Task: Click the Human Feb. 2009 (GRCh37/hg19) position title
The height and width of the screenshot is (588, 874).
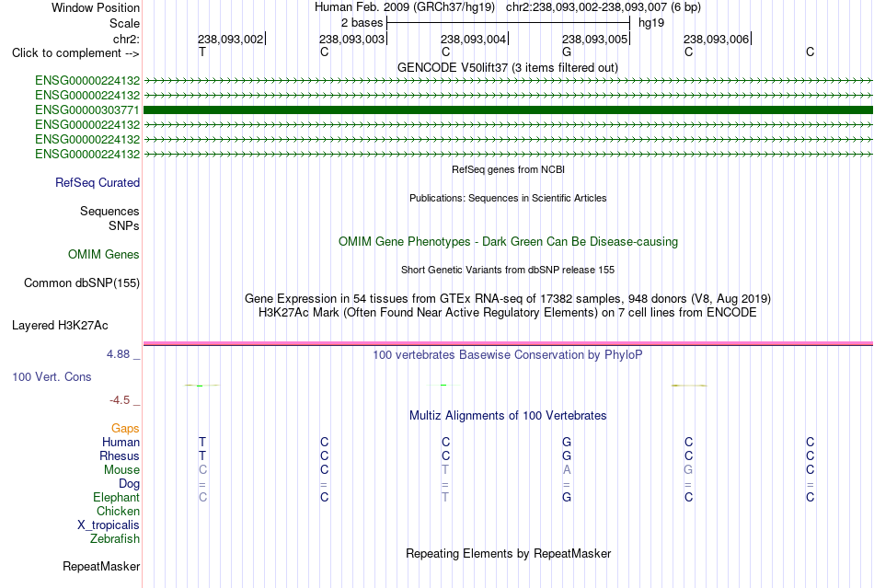Action: 405,7
